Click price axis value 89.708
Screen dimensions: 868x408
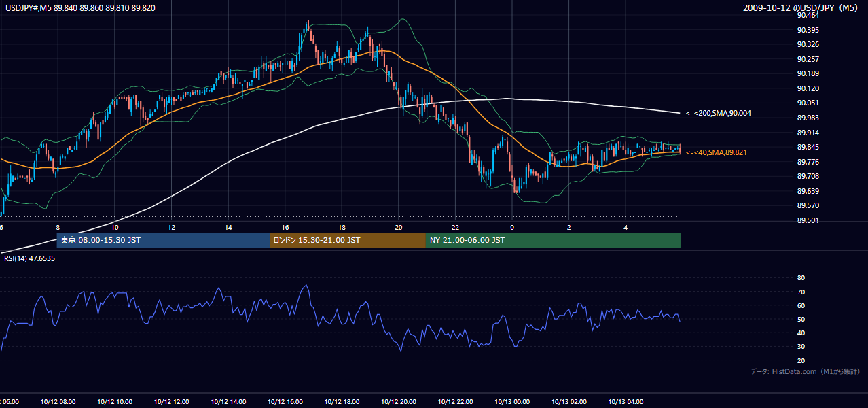tap(810, 176)
